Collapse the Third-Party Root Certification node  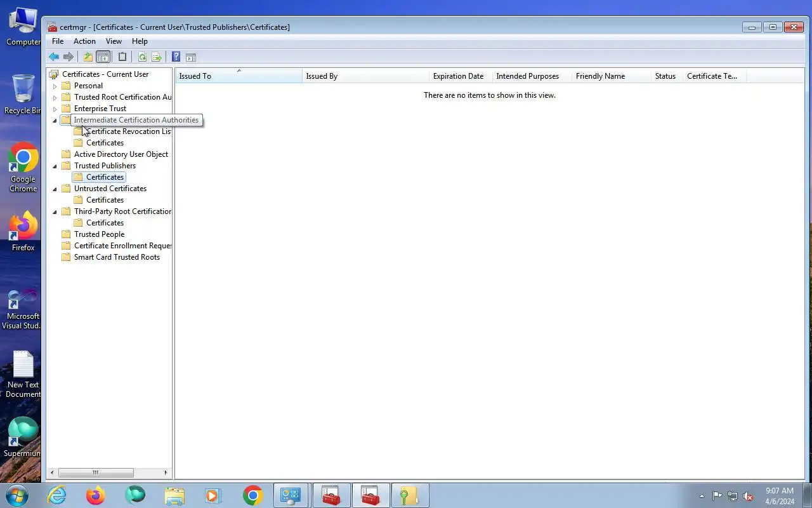55,211
